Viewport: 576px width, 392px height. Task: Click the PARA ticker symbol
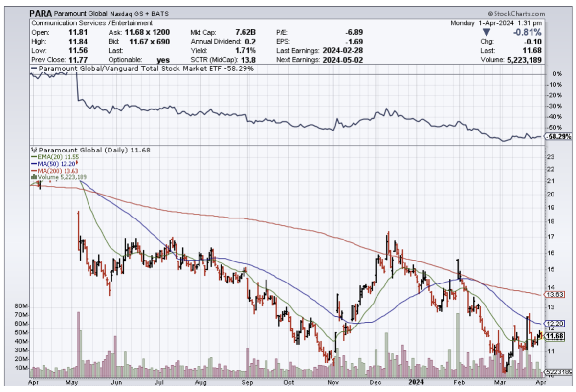41,14
